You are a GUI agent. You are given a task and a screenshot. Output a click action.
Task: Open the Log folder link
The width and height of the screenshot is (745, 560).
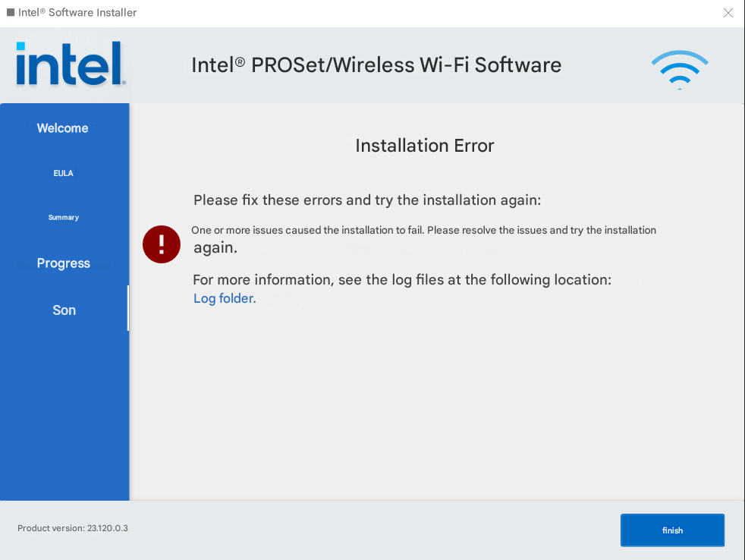click(225, 298)
